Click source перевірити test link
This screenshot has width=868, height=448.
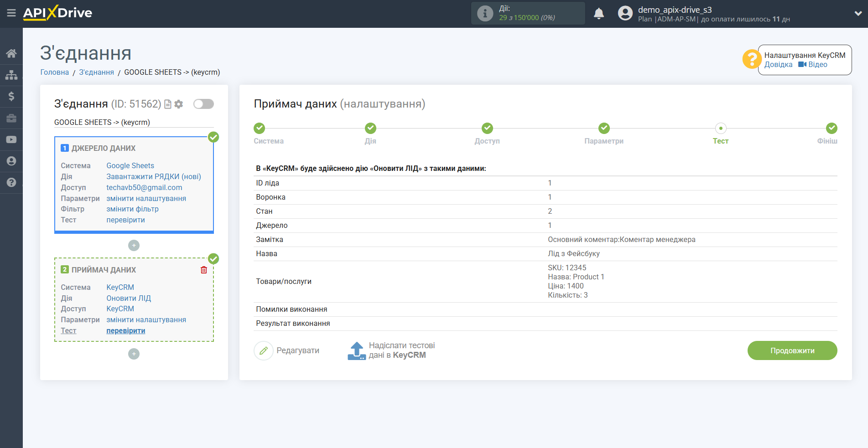pyautogui.click(x=126, y=220)
